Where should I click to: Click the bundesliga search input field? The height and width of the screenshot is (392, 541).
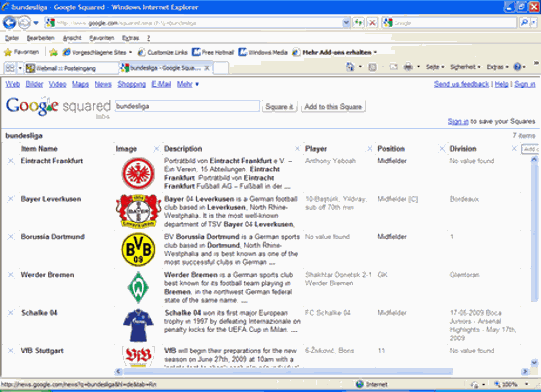click(x=187, y=106)
